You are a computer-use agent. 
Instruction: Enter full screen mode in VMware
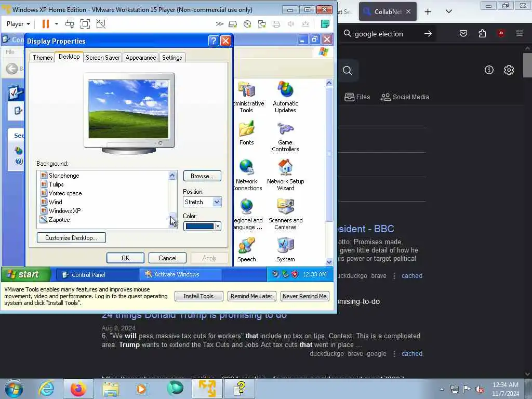click(x=85, y=24)
